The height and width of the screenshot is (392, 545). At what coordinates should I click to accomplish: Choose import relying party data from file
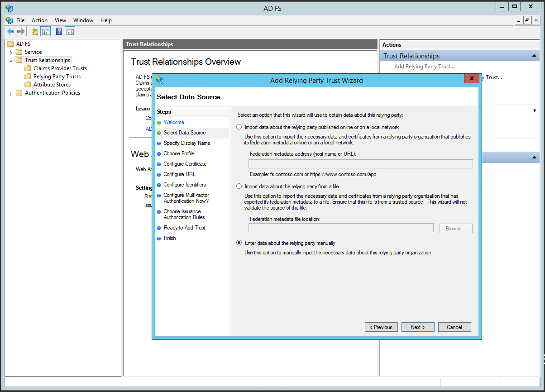[239, 186]
